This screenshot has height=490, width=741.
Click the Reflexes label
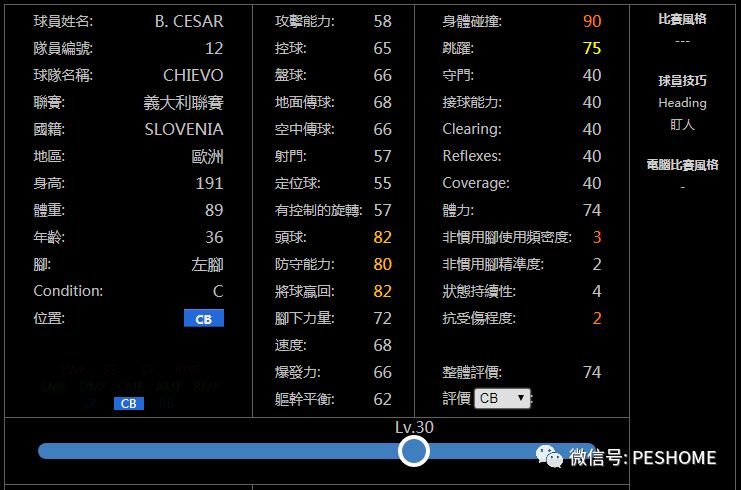[x=472, y=156]
